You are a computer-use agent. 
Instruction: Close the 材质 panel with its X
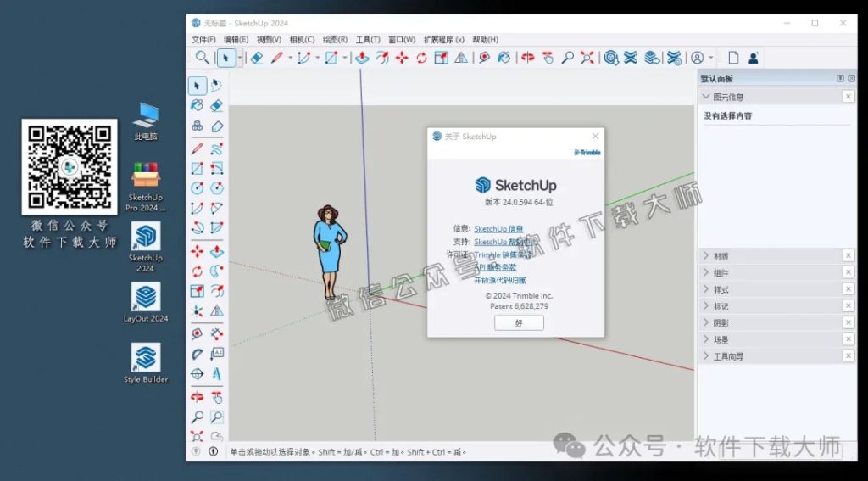click(848, 255)
